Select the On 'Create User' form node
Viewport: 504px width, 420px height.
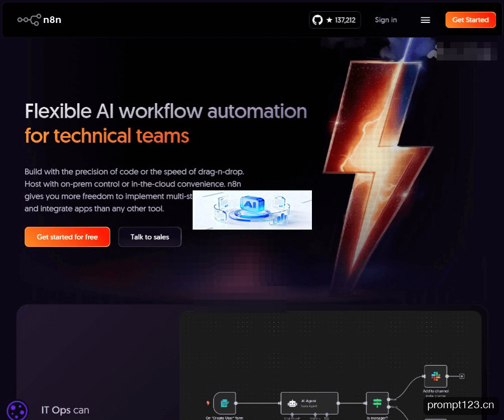tap(225, 403)
